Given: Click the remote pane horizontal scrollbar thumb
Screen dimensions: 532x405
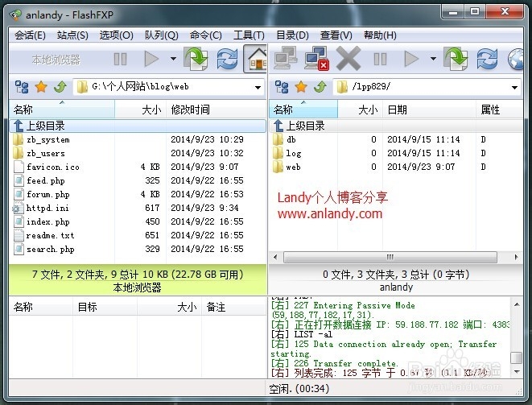Looking at the screenshot, I should (x=390, y=257).
